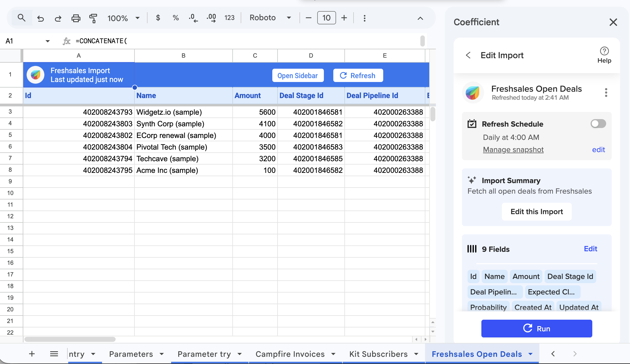
Task: Switch to the Kit Subscribers sheet tab
Action: point(378,354)
